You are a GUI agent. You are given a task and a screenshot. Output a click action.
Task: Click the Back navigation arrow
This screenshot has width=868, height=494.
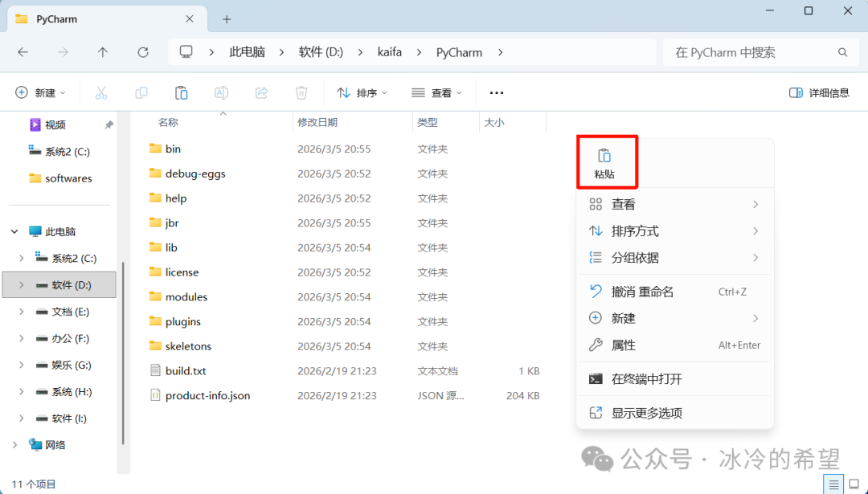point(23,52)
